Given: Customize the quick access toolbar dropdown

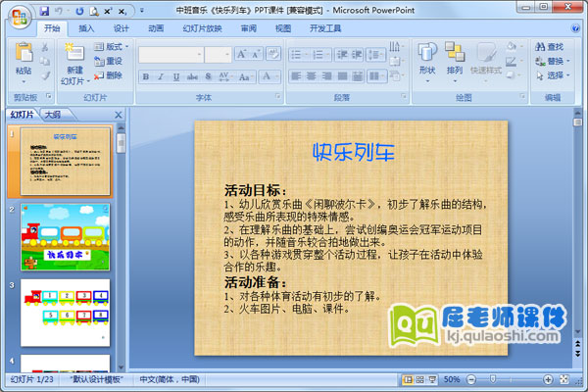Looking at the screenshot, I should click(142, 11).
